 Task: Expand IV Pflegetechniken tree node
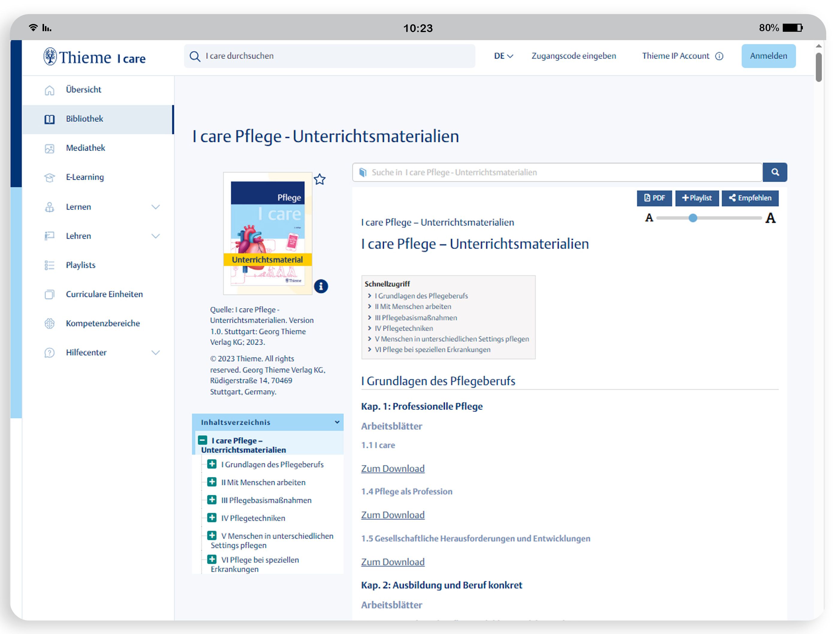212,518
